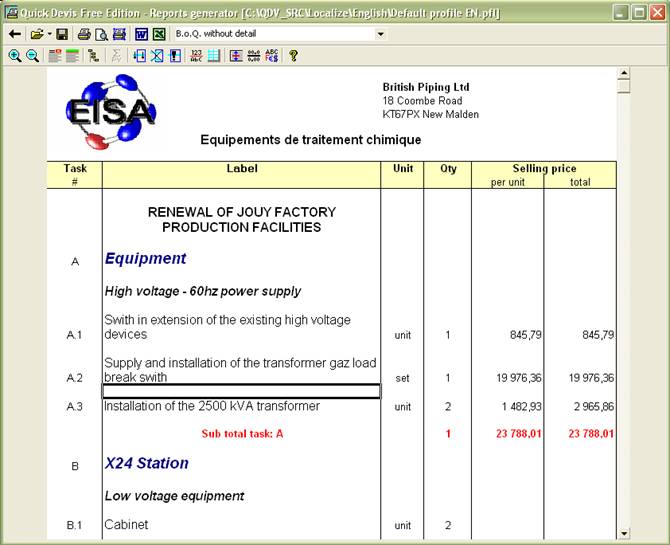Click the scroll up arrow

click(x=624, y=73)
